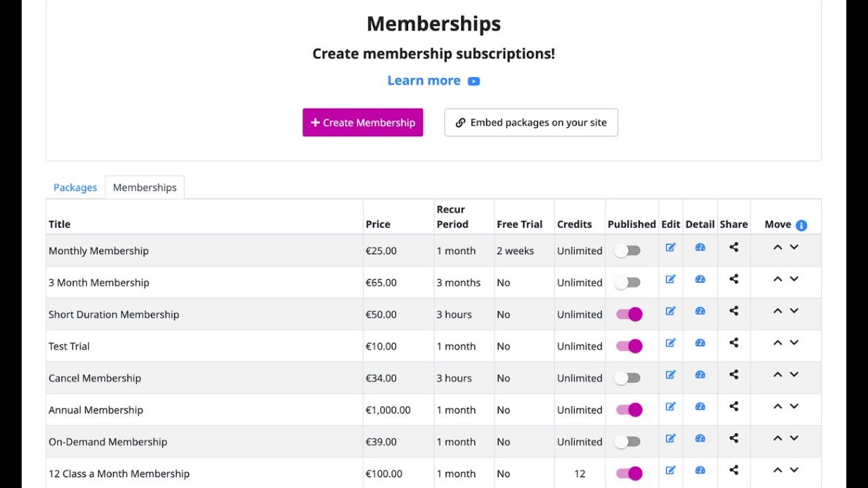The width and height of the screenshot is (868, 488).
Task: Publish the Cancel Membership toggle
Action: pos(627,378)
